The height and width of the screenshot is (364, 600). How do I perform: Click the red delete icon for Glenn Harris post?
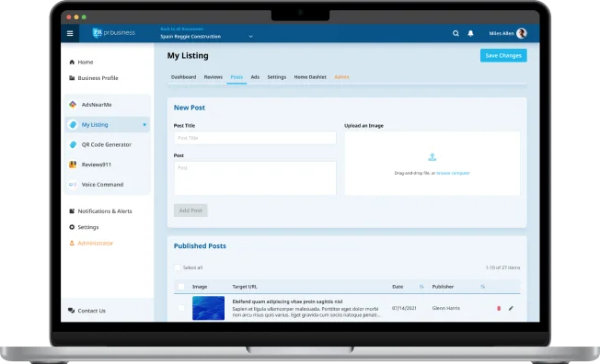click(x=499, y=308)
